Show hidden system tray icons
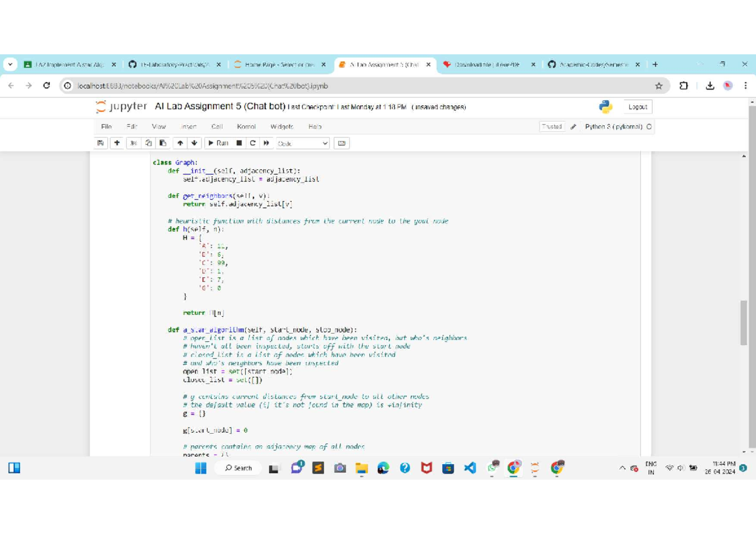 (x=622, y=468)
